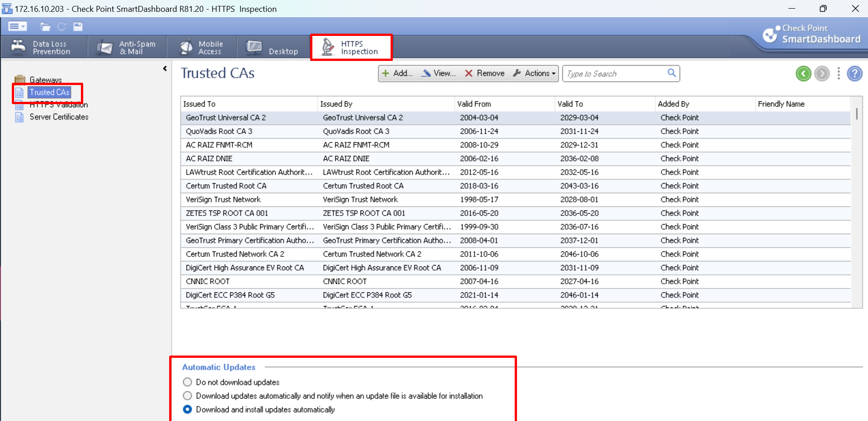Select DigiCert High Assurance EV Root row
Screen dimensions: 868x421
(516, 268)
